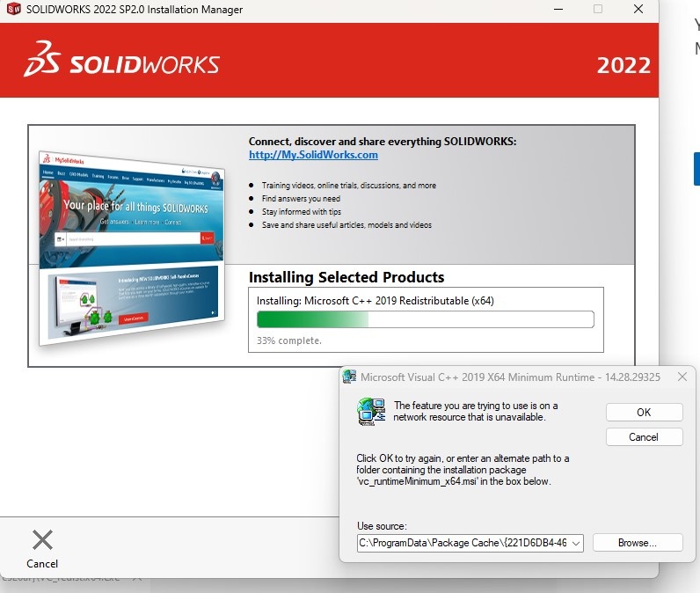Expand the Use source path dropdown
Viewport: 700px width, 593px height.
coord(576,543)
